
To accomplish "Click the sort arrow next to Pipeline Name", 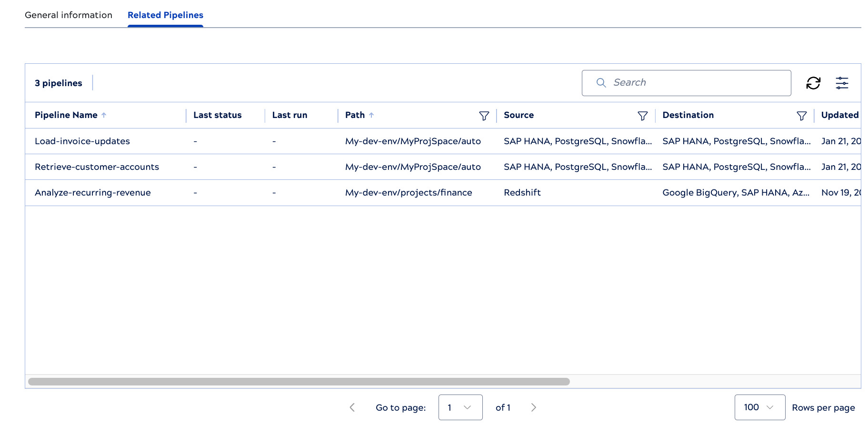I will [104, 115].
